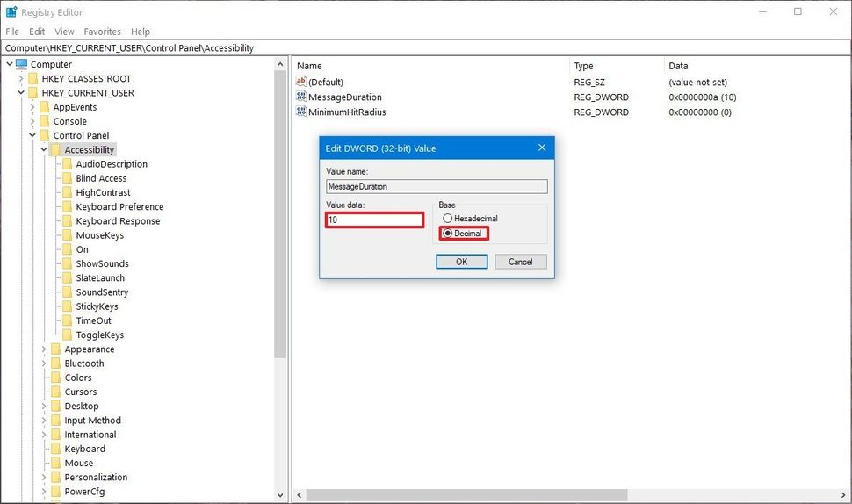The image size is (852, 504).
Task: Click the tree pane scroll-down arrow
Action: (x=280, y=494)
